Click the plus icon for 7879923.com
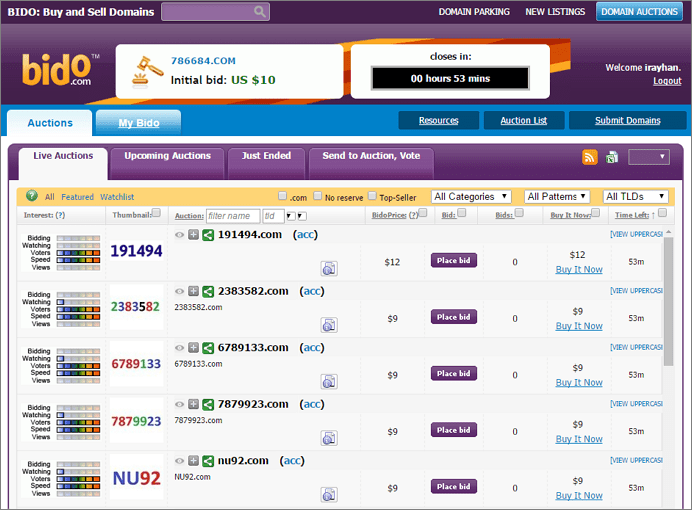This screenshot has width=692, height=510. pyautogui.click(x=193, y=404)
